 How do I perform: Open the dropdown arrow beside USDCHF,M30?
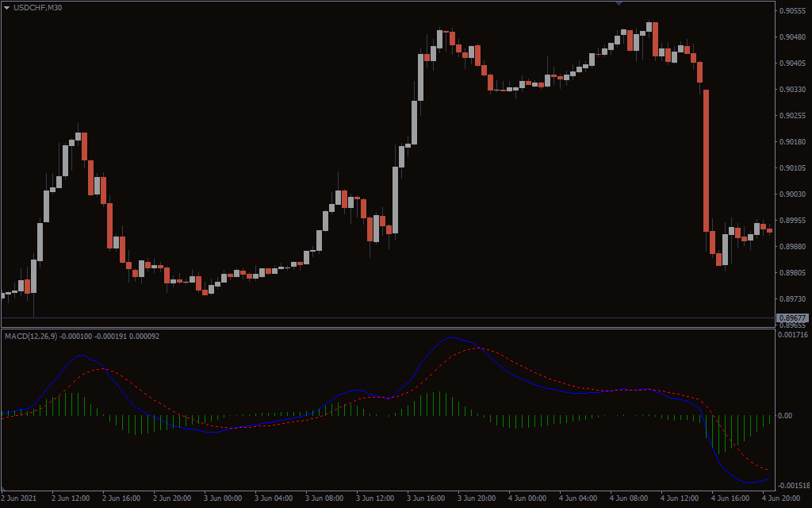click(7, 8)
